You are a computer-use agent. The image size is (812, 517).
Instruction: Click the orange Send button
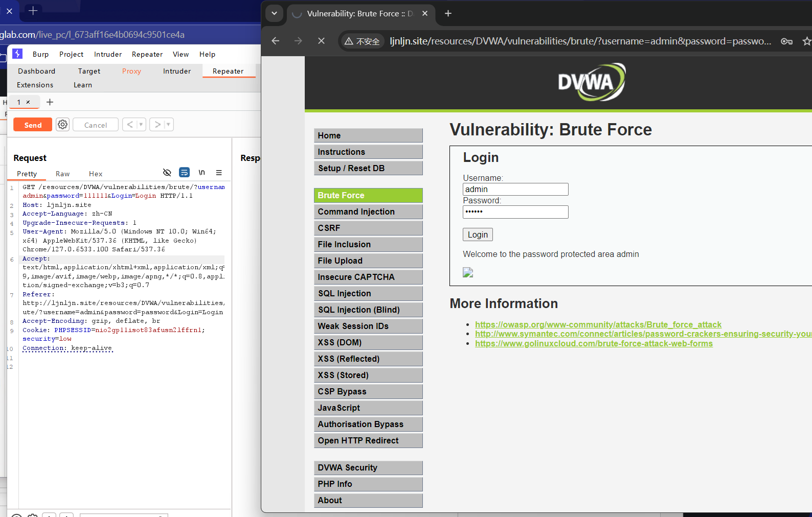33,125
